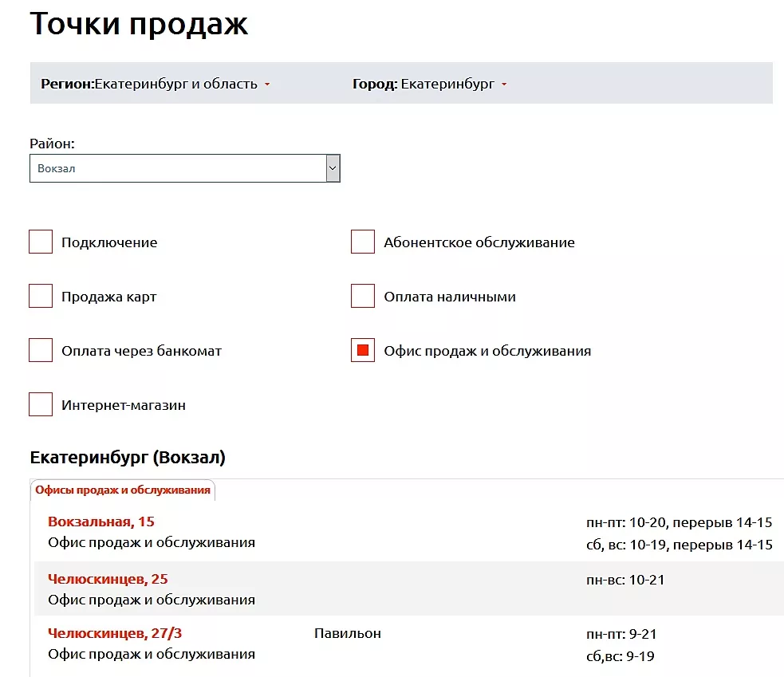Open the Челюскинцев, 27/3 office link
The image size is (784, 677).
(120, 634)
